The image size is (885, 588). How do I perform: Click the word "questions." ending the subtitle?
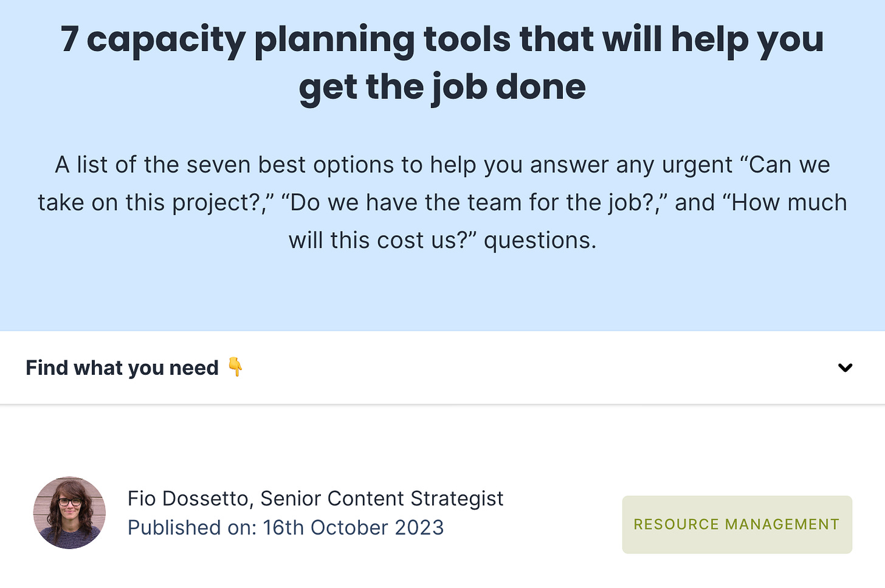coord(540,240)
